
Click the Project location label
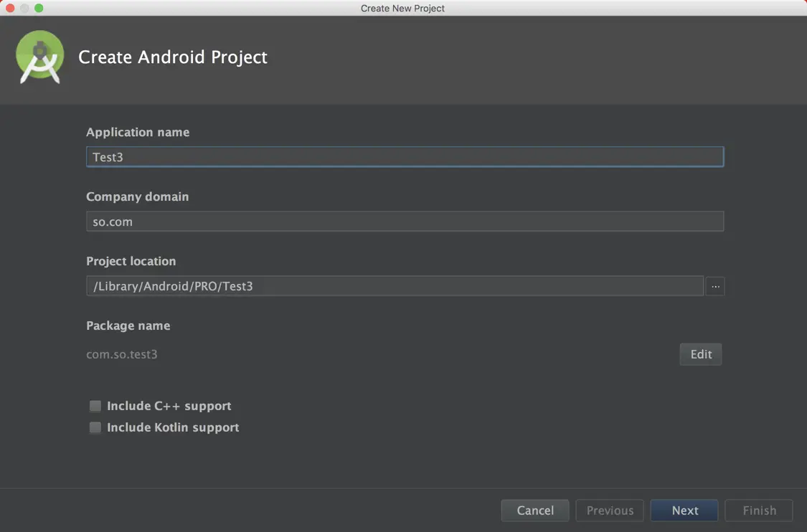click(131, 261)
